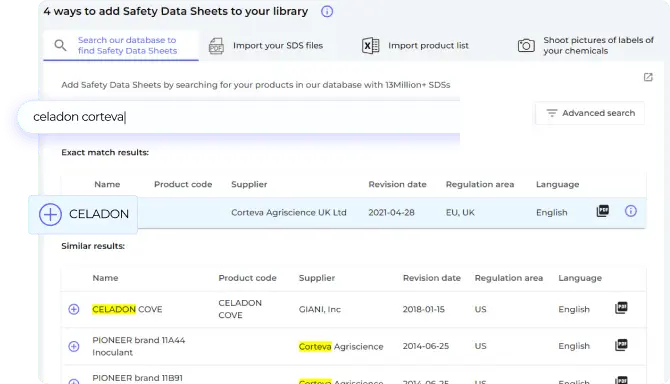Click the celadon corteva search field
Viewport: 670px width, 384px height.
(239, 117)
